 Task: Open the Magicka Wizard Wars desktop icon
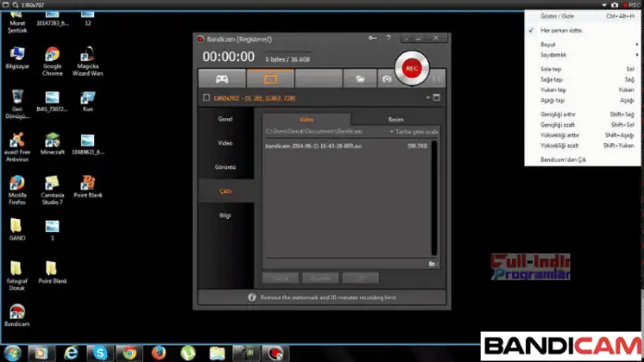[88, 62]
